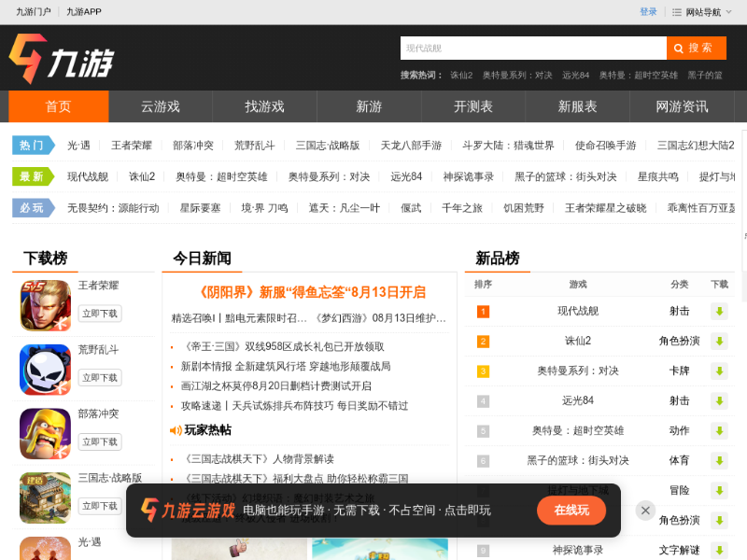This screenshot has width=747, height=560.
Task: Open hot search term 黑子的篮
Action: point(705,76)
